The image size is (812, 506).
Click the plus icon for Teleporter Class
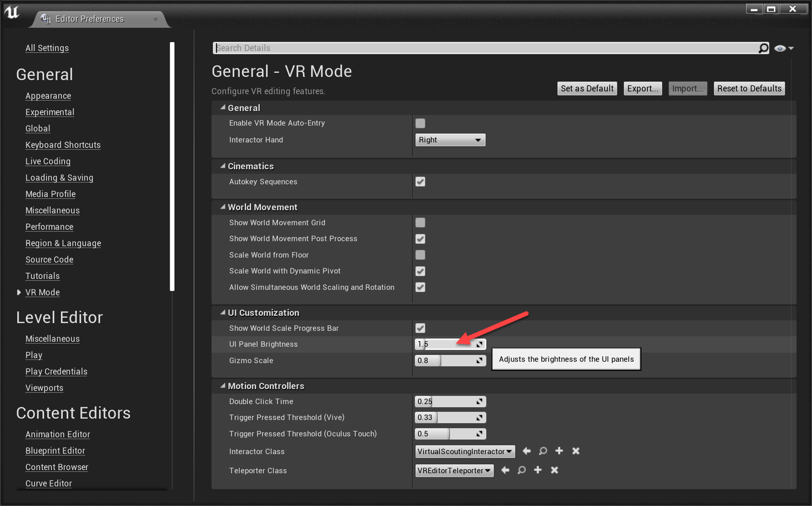(x=538, y=470)
